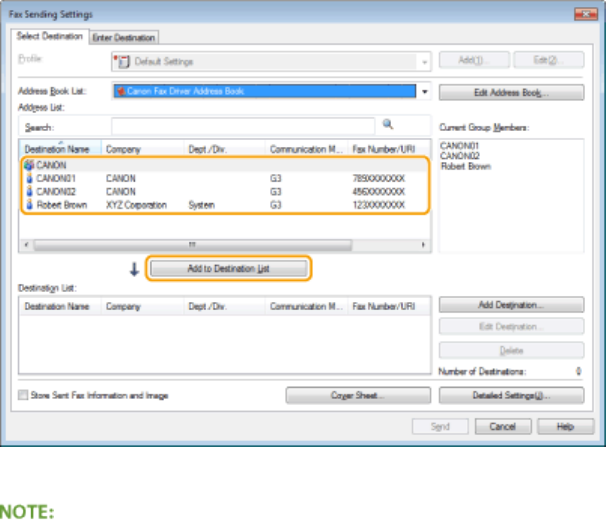The width and height of the screenshot is (606, 524).
Task: Click the System department cell
Action: tap(201, 205)
